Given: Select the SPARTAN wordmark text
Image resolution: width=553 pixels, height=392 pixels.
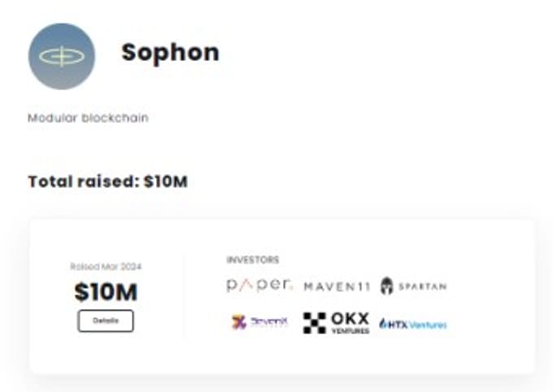Looking at the screenshot, I should click(x=423, y=286).
